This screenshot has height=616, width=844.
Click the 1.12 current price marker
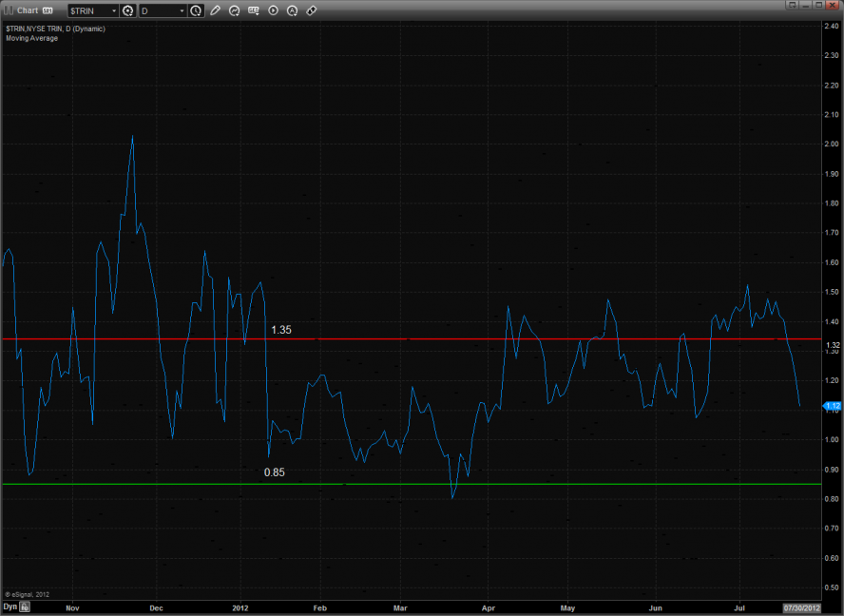[x=833, y=406]
